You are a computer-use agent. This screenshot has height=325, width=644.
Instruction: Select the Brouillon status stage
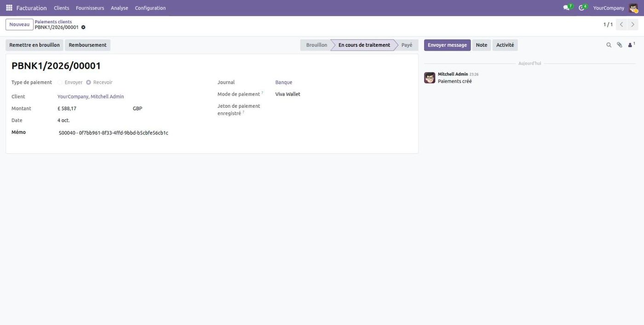pyautogui.click(x=316, y=45)
